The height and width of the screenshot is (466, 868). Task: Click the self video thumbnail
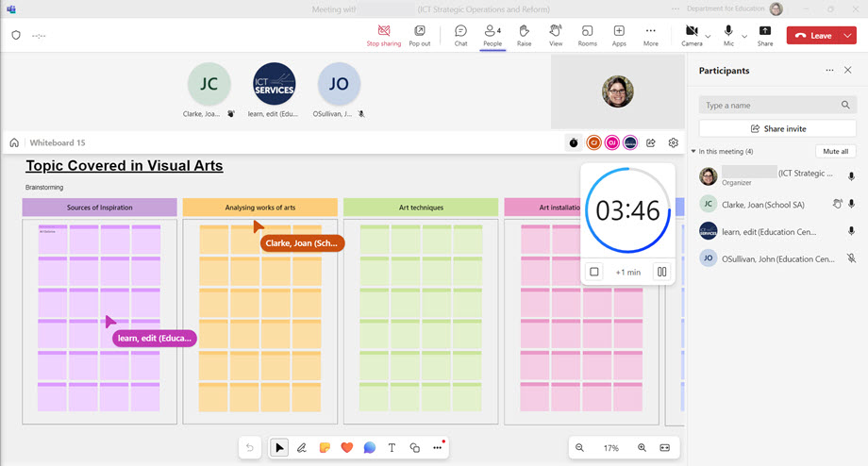coord(618,92)
